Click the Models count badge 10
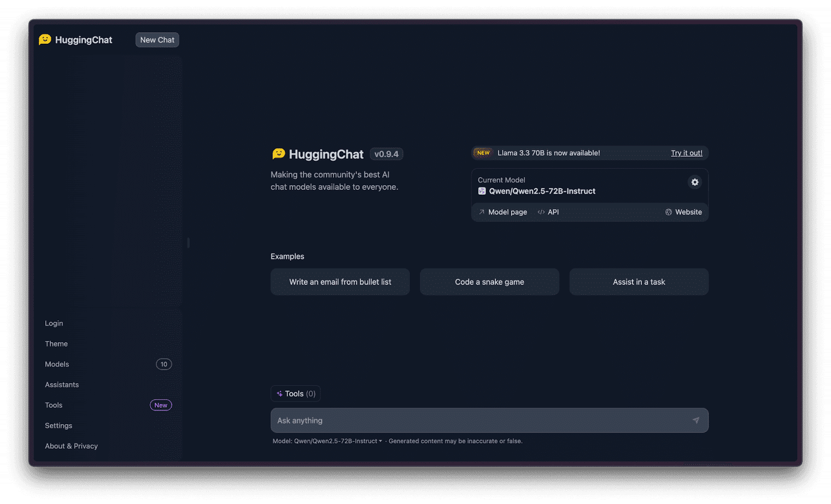Screen dimensions: 831x504 (164, 364)
